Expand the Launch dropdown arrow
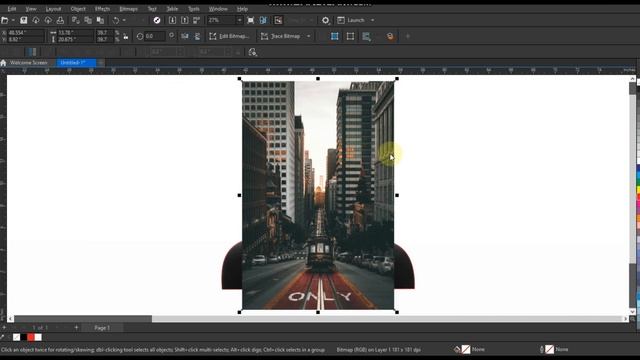This screenshot has height=360, width=640. [372, 20]
